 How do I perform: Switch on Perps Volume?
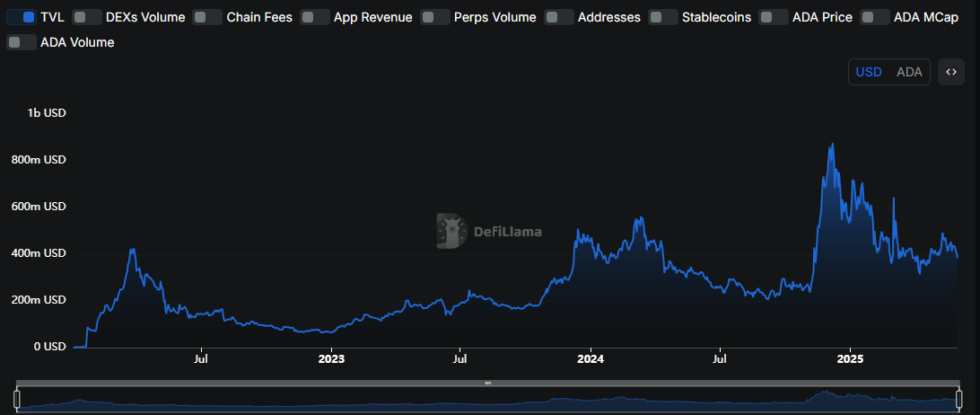(x=435, y=18)
